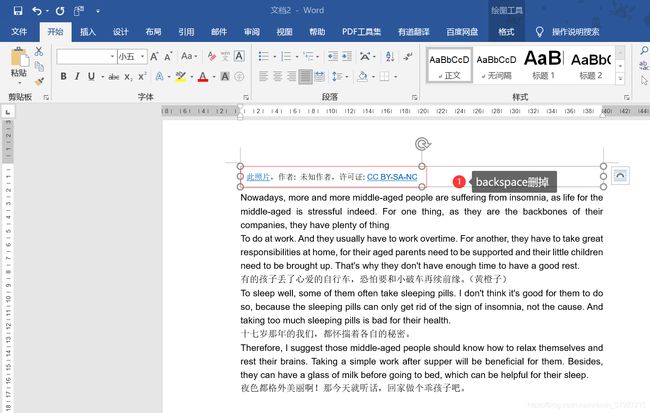Viewport: 650px width, 413px height.
Task: Toggle character shading
Action: (225, 76)
